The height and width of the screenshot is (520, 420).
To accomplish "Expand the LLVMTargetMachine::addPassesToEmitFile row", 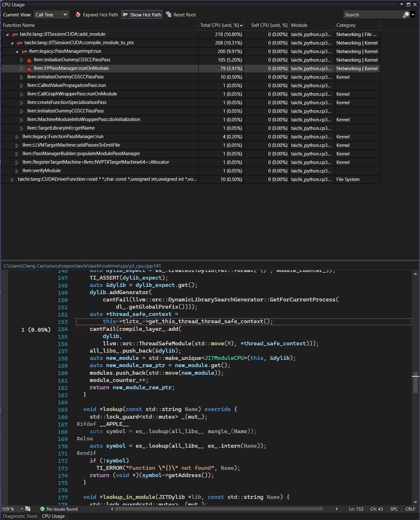I will pos(17,145).
